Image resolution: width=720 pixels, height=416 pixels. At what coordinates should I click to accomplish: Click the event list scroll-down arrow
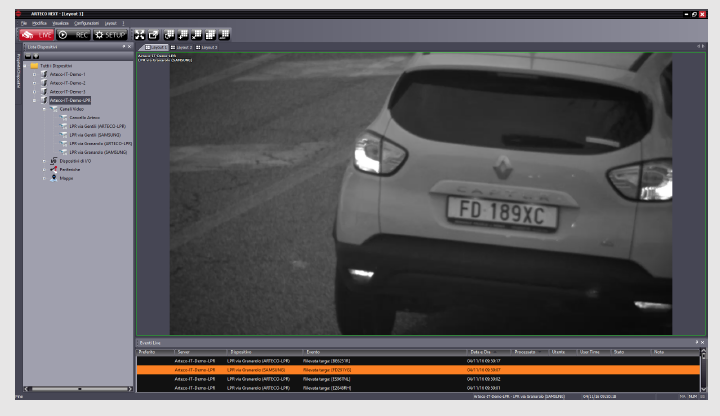pos(703,389)
